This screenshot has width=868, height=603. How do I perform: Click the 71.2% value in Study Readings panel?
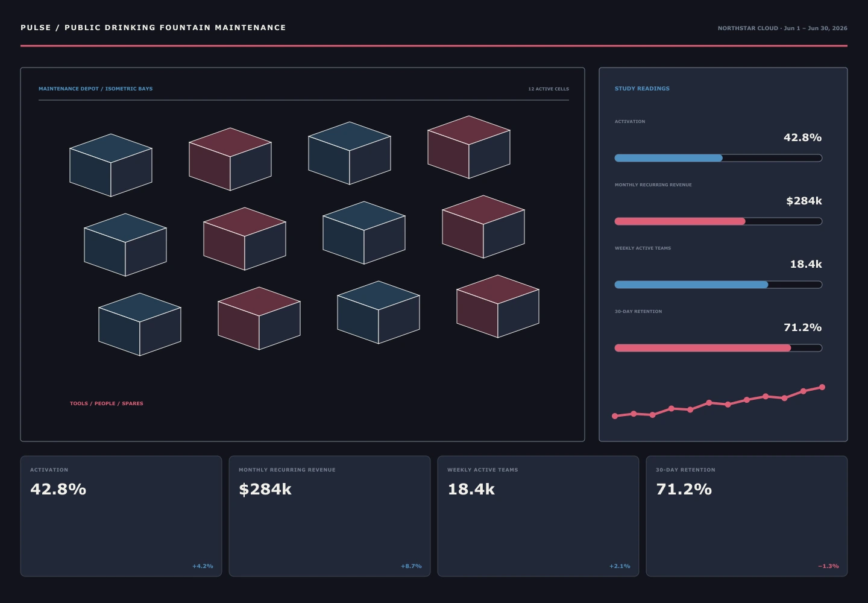point(802,327)
